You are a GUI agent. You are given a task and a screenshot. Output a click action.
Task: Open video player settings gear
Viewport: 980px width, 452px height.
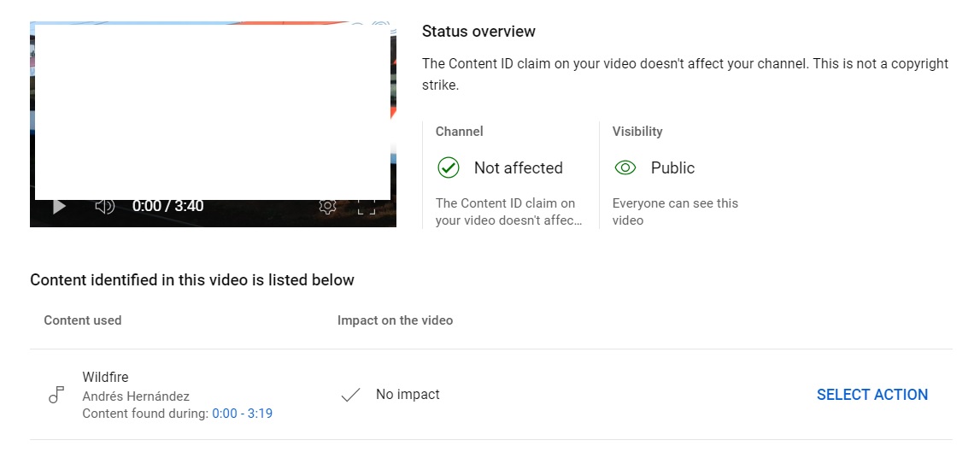(327, 207)
